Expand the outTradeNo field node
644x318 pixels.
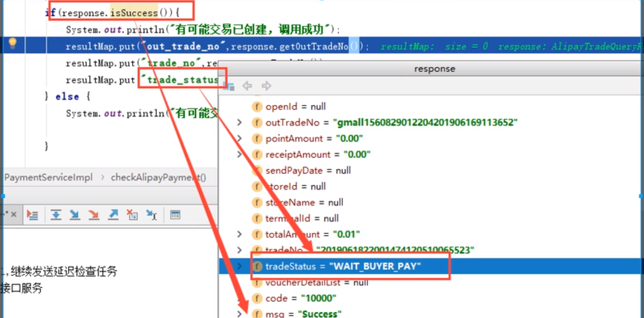[240, 122]
